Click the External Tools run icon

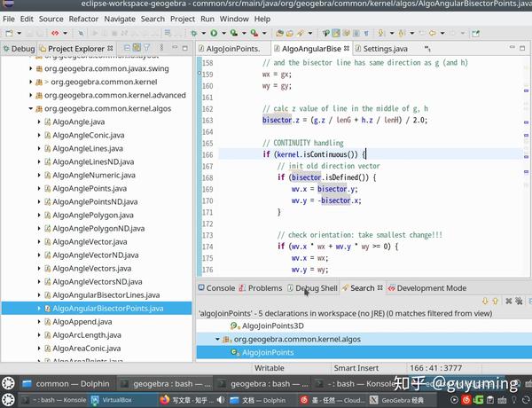pyautogui.click(x=254, y=33)
